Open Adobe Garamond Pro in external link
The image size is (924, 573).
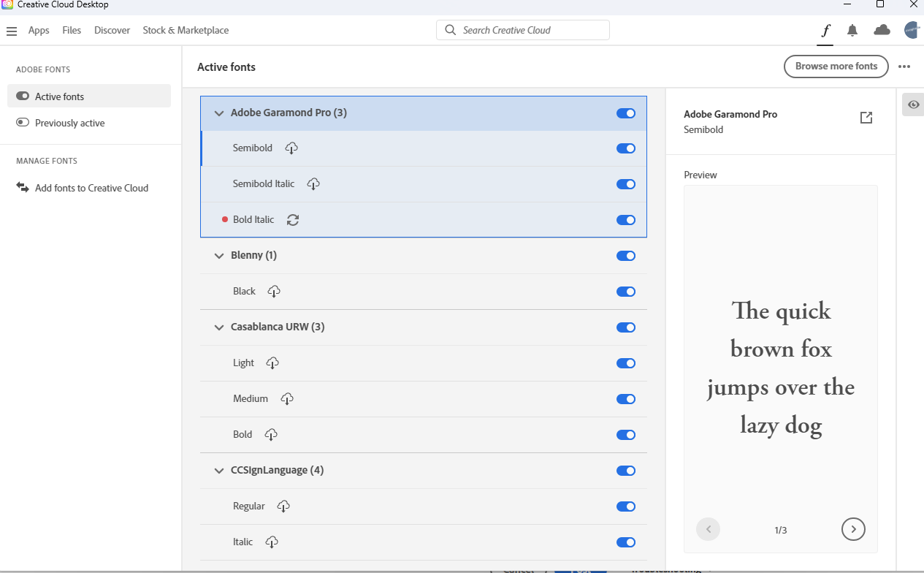(x=866, y=118)
